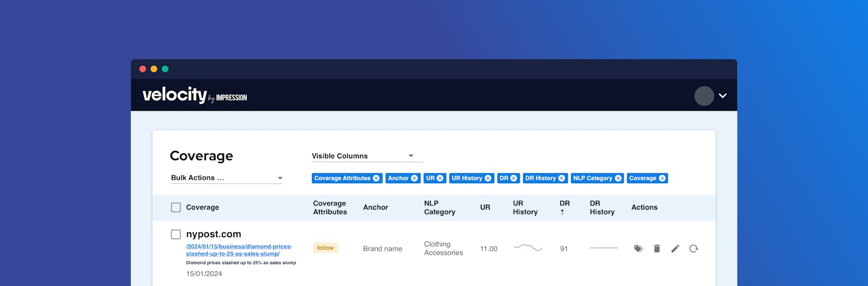Edit nypost.com coverage with pencil icon
868x286 pixels.
click(675, 249)
